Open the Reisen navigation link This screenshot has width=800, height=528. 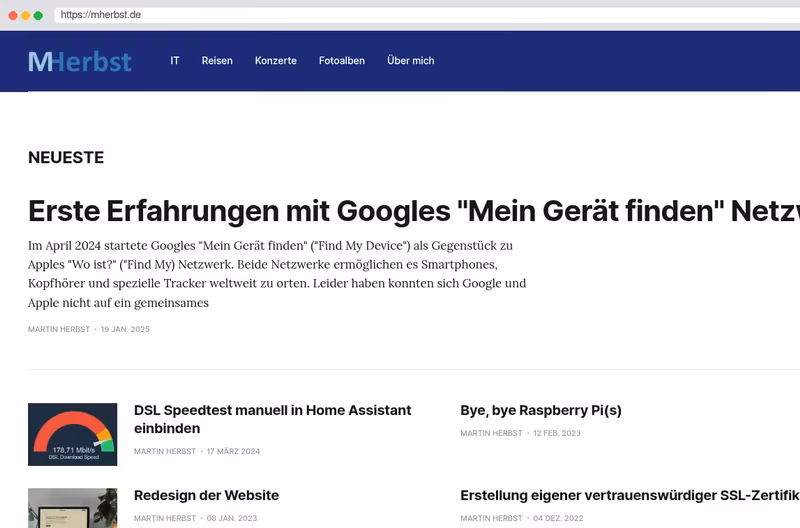217,61
